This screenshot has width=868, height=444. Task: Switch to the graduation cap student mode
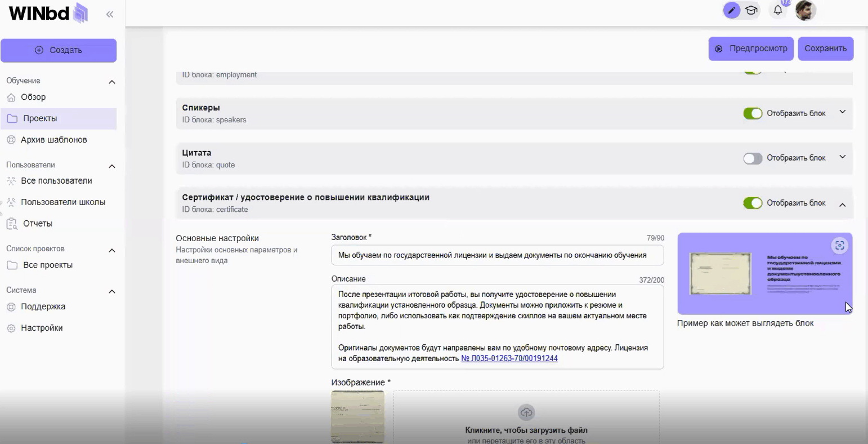click(x=751, y=10)
